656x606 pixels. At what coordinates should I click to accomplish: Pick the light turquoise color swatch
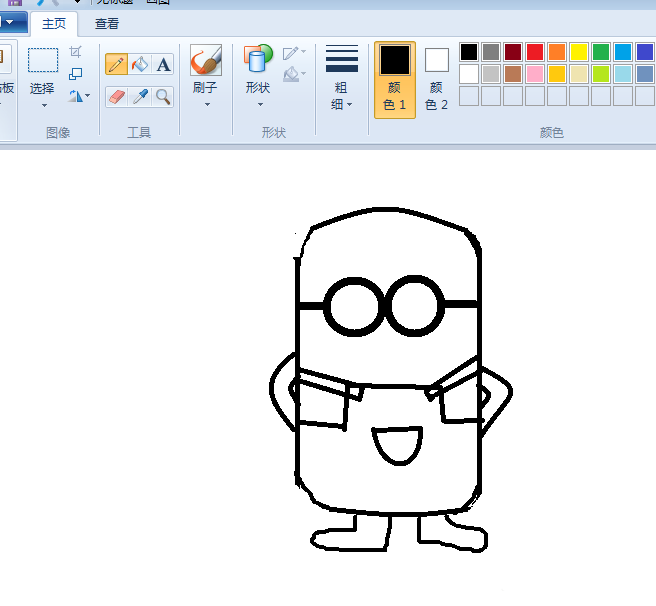[x=623, y=74]
